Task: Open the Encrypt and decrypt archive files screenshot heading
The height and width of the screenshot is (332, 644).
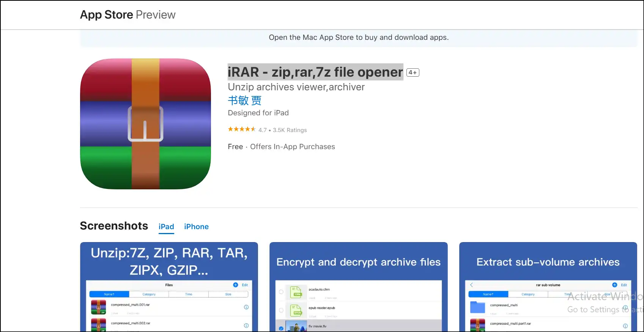Action: point(359,262)
